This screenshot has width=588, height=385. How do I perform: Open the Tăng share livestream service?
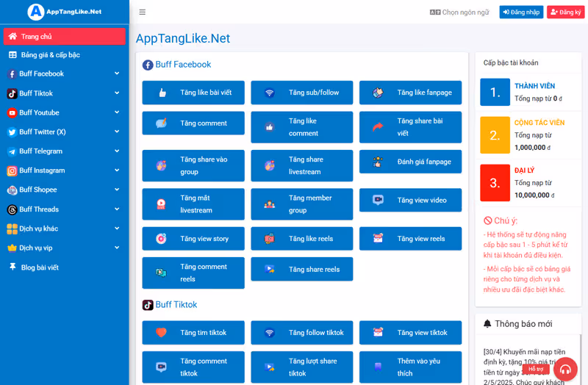(x=302, y=166)
